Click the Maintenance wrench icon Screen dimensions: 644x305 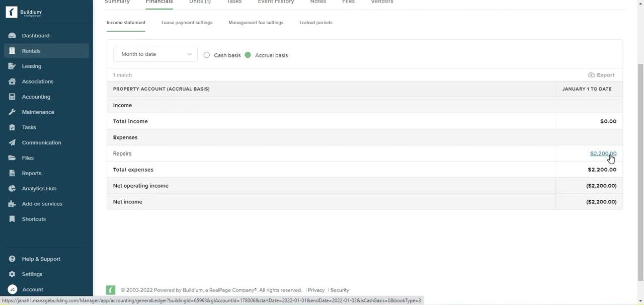coord(12,112)
